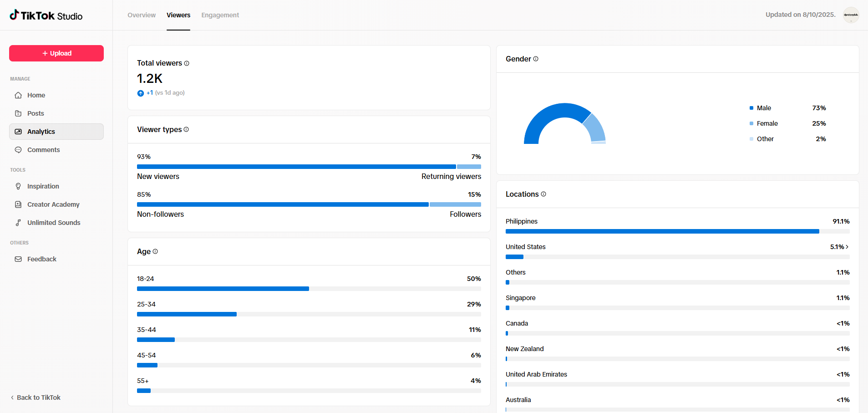The width and height of the screenshot is (868, 413).
Task: Open Feedback envelope icon
Action: pyautogui.click(x=18, y=259)
